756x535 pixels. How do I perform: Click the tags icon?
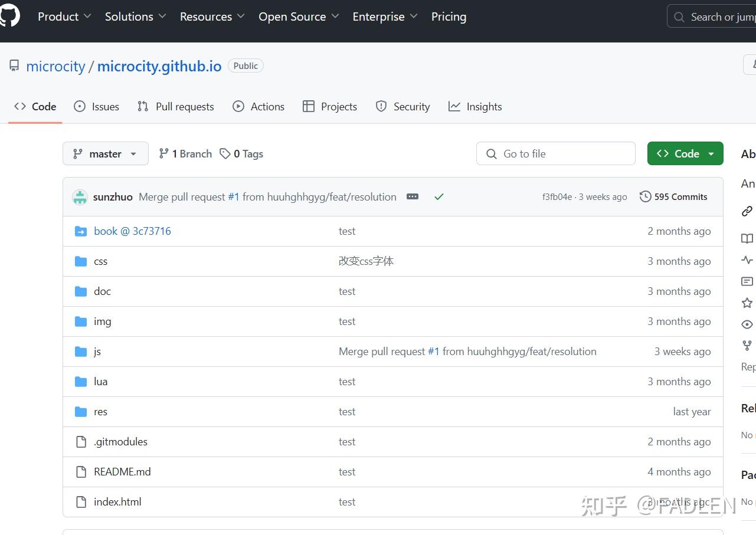pos(225,154)
